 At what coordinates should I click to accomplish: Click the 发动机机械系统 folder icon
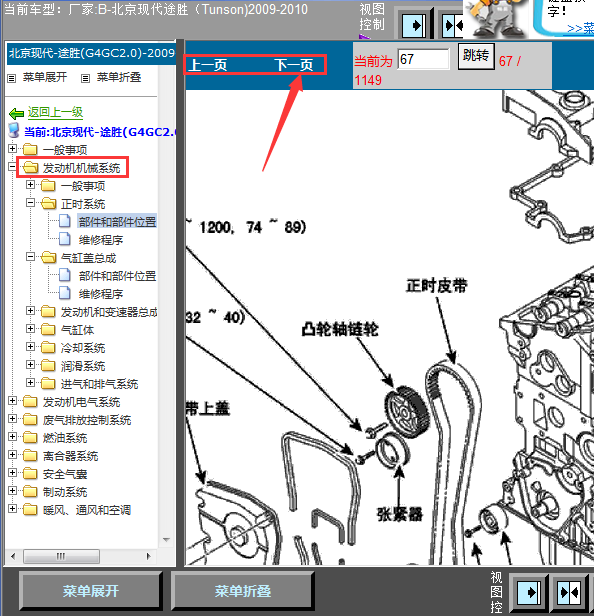pos(30,168)
